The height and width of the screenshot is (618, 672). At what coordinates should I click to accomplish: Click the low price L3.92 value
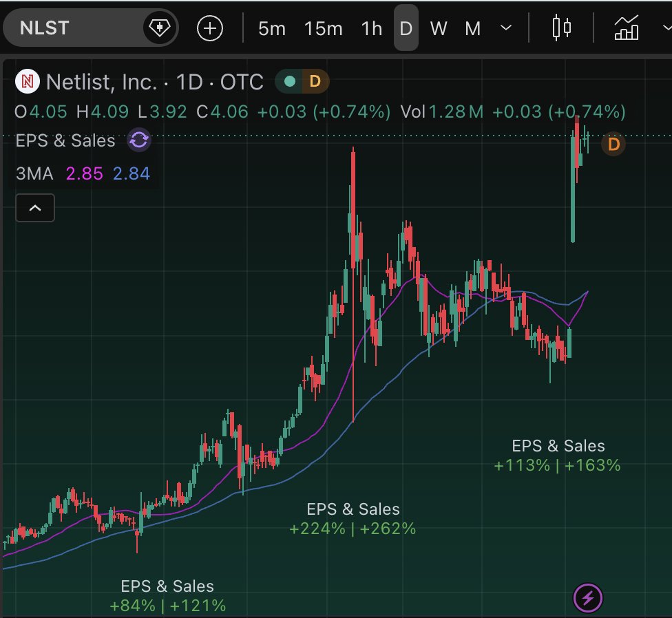tap(162, 111)
